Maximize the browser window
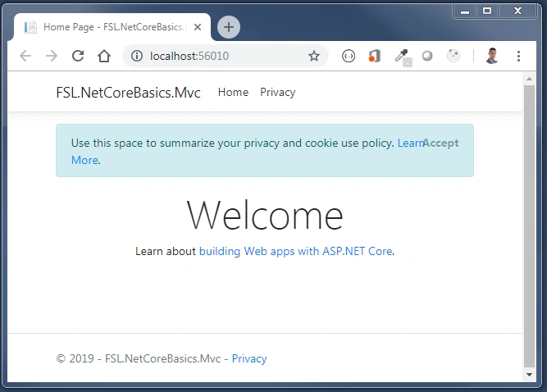Screen dimensions: 547x392 pyautogui.click(x=487, y=11)
